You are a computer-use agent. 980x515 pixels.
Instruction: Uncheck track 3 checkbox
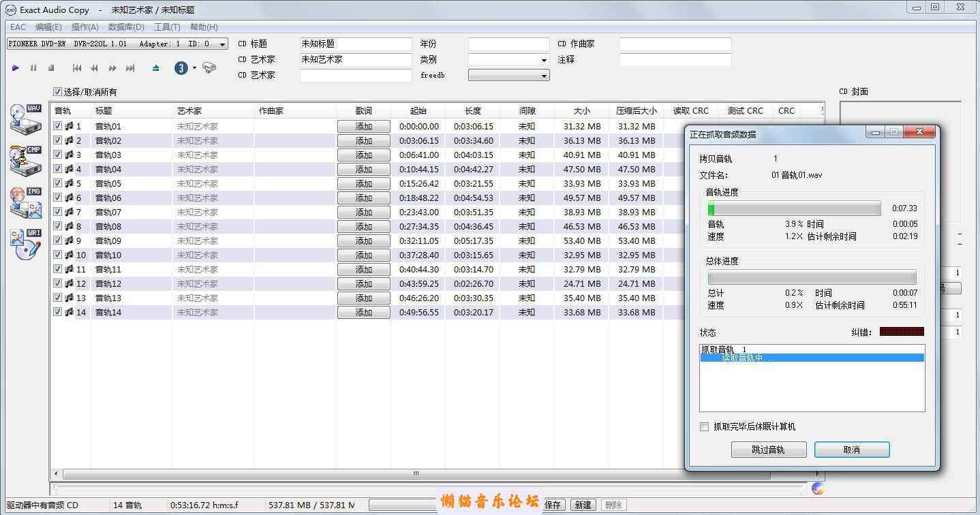pyautogui.click(x=58, y=155)
